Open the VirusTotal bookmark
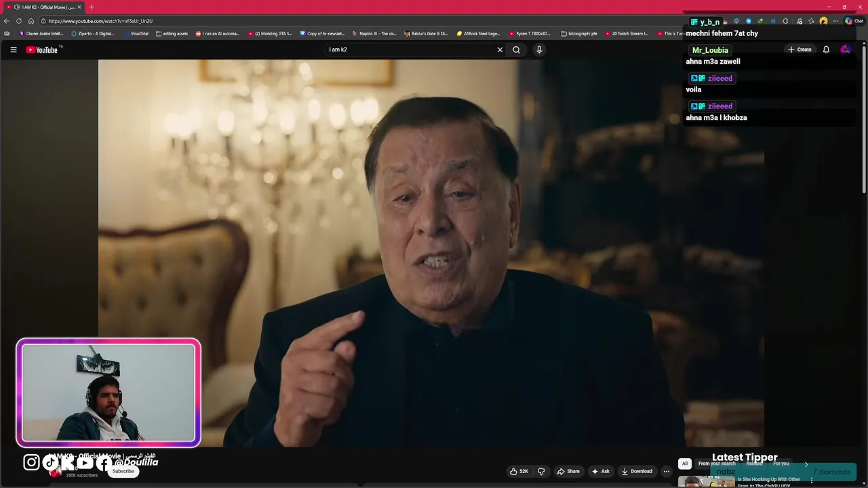The height and width of the screenshot is (488, 868). point(136,33)
